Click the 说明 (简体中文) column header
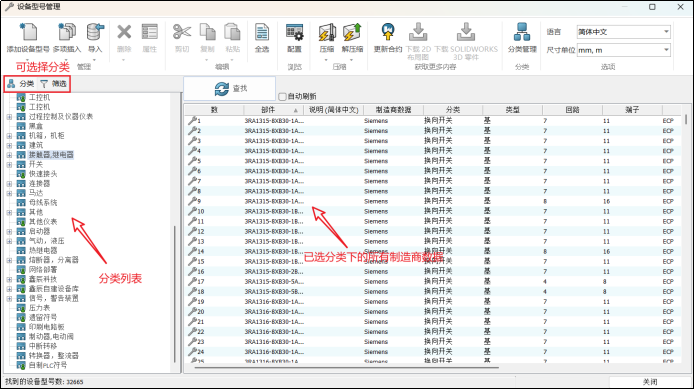This screenshot has height=390, width=695. pyautogui.click(x=334, y=109)
